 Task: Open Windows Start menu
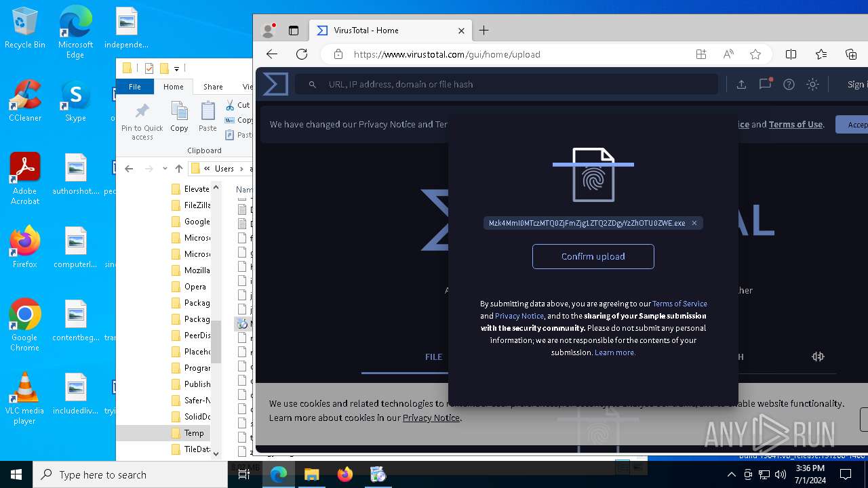point(16,474)
